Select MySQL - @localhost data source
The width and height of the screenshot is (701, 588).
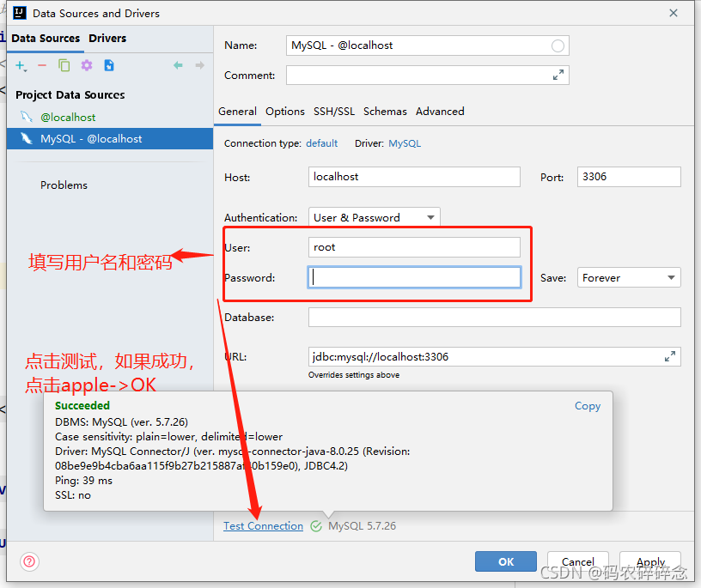110,139
